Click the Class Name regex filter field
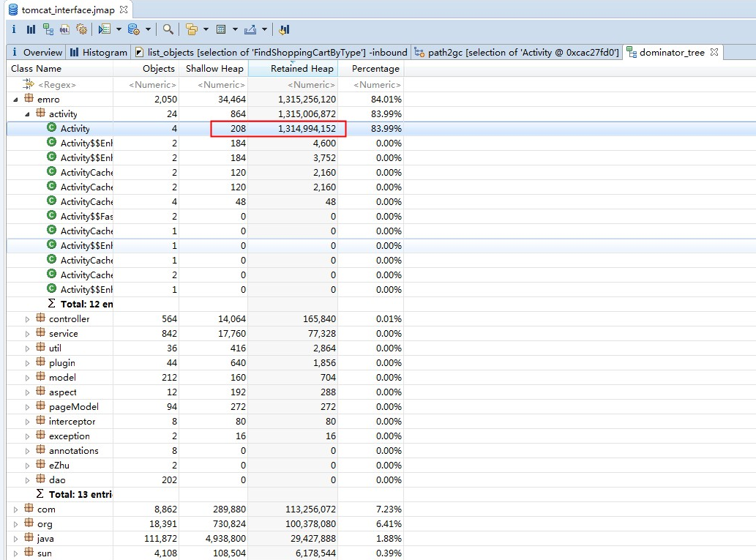756x560 pixels. 57,85
